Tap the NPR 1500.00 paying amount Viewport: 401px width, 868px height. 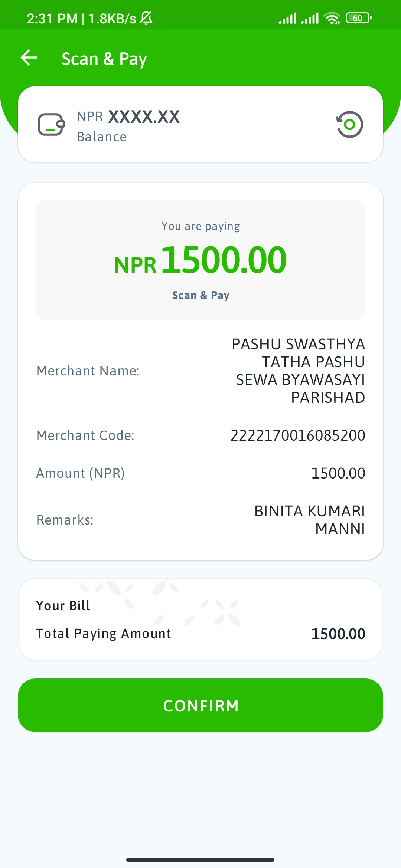tap(200, 260)
